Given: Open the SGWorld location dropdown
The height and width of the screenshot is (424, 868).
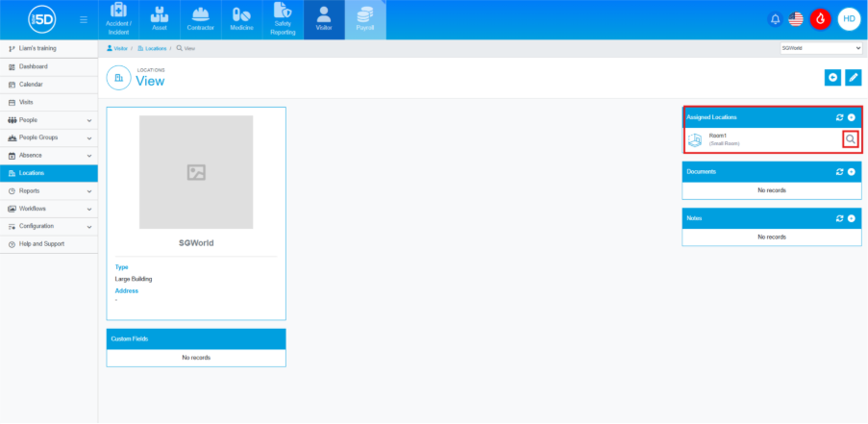Looking at the screenshot, I should coord(821,48).
